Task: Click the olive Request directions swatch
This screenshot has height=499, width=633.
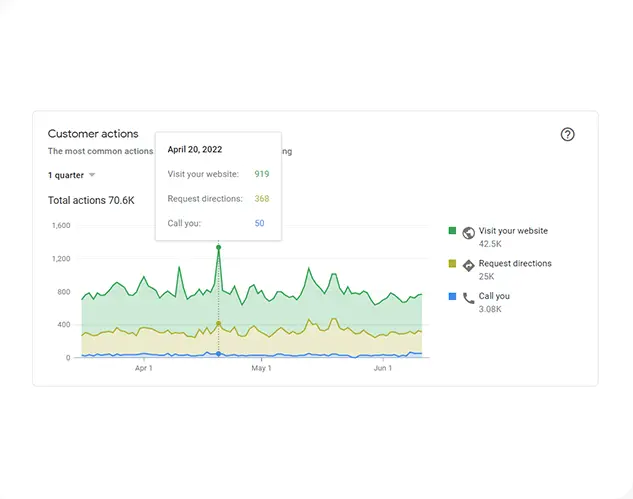Action: point(452,264)
